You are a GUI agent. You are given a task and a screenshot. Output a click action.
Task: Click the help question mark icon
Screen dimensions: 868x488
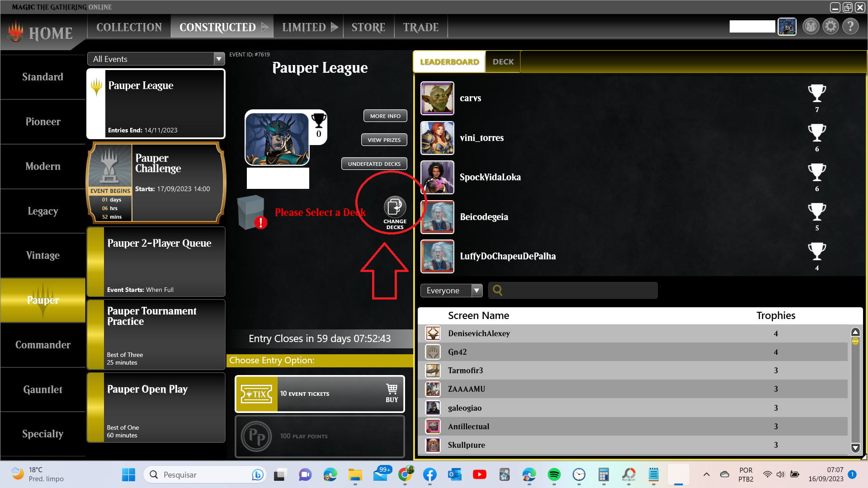point(850,27)
